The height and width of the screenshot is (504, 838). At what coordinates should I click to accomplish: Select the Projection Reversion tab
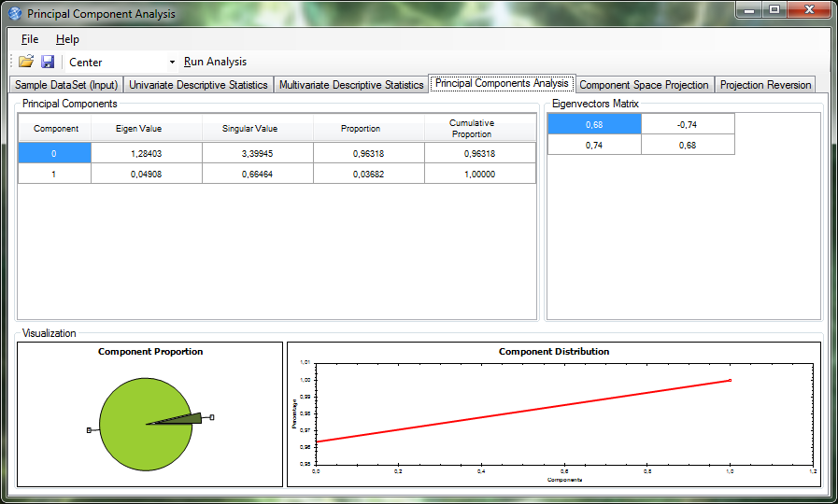[765, 84]
